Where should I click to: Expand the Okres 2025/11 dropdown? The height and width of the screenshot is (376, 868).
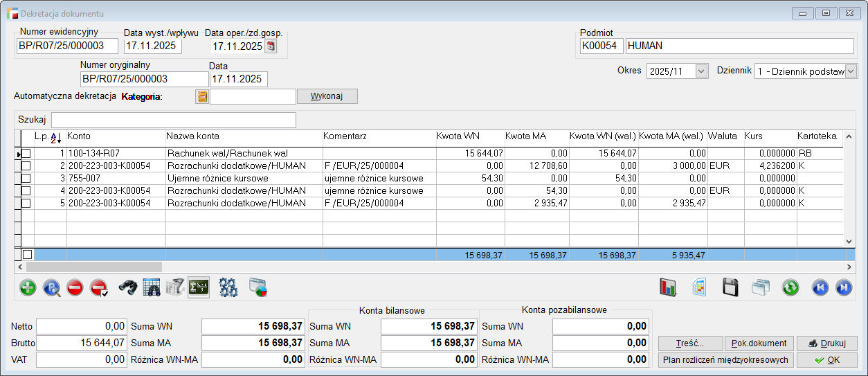701,71
